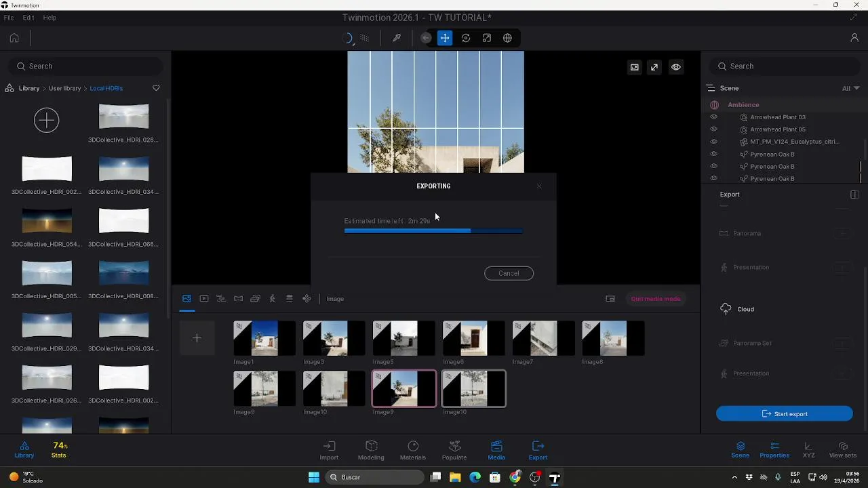Close the Exporting dialog with X
868x488 pixels.
539,186
